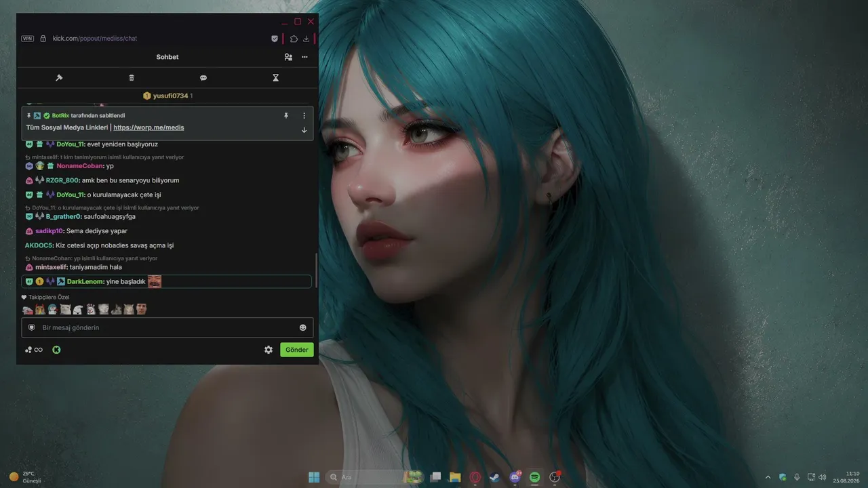This screenshot has height=488, width=868.
Task: Pick the last follower emote, man's face
Action: (141, 310)
